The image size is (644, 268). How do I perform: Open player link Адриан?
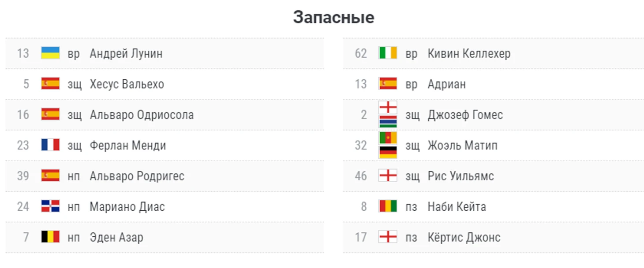point(446,84)
